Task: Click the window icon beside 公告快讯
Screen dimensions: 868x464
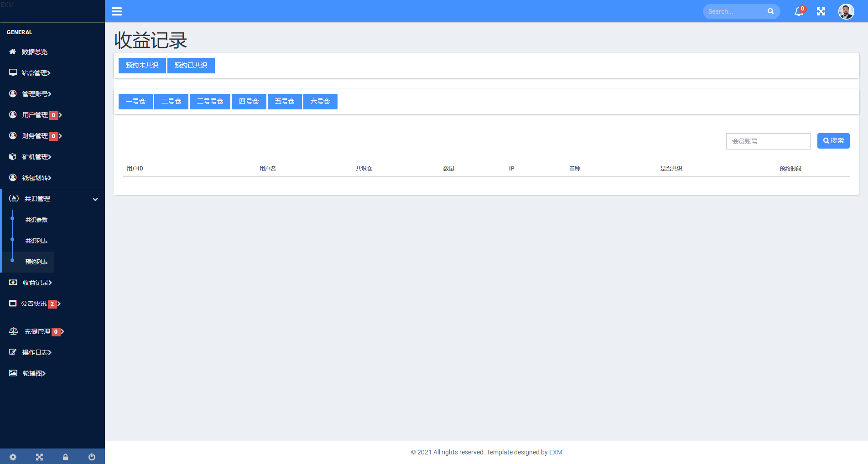Action: [x=13, y=303]
